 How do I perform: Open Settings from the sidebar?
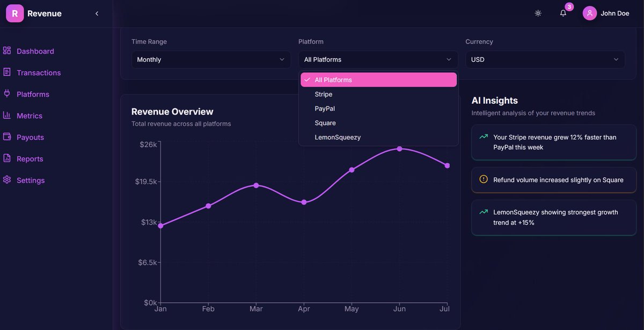31,180
